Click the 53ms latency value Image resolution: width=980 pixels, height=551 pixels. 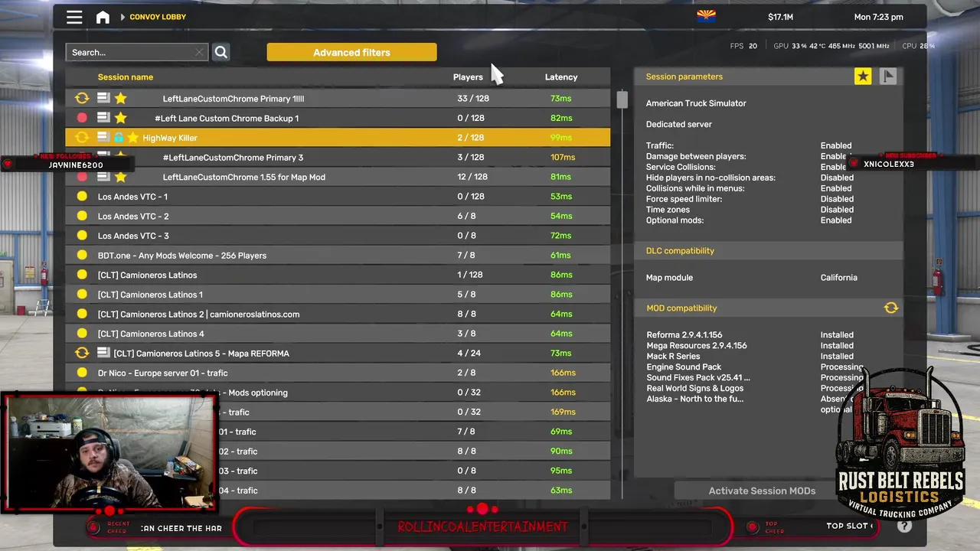pos(561,196)
